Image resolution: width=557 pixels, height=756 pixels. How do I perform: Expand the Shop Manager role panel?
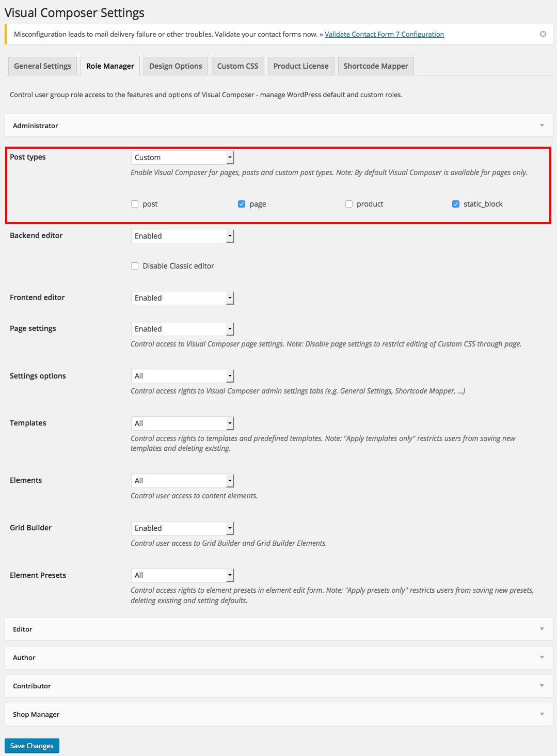click(279, 714)
